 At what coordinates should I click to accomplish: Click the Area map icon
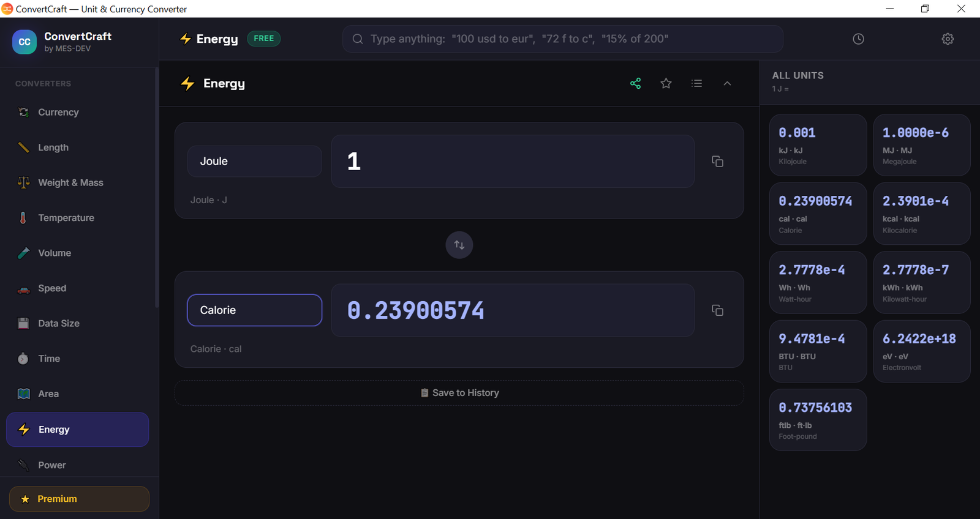(24, 394)
